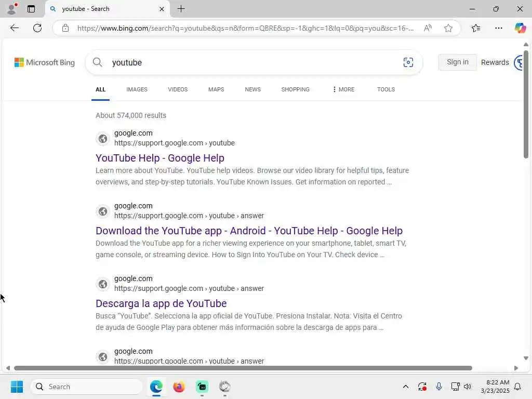View site information lock icon
The width and height of the screenshot is (532, 399).
click(x=65, y=28)
